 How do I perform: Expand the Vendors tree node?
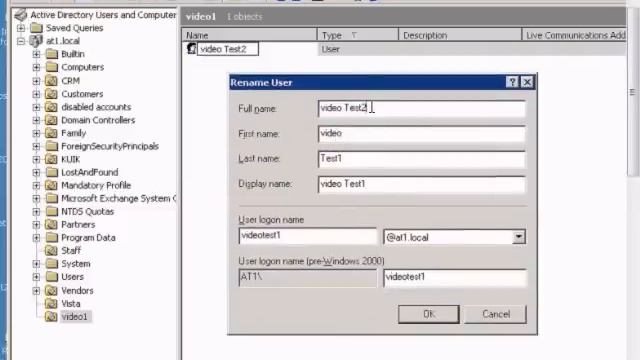coord(36,290)
